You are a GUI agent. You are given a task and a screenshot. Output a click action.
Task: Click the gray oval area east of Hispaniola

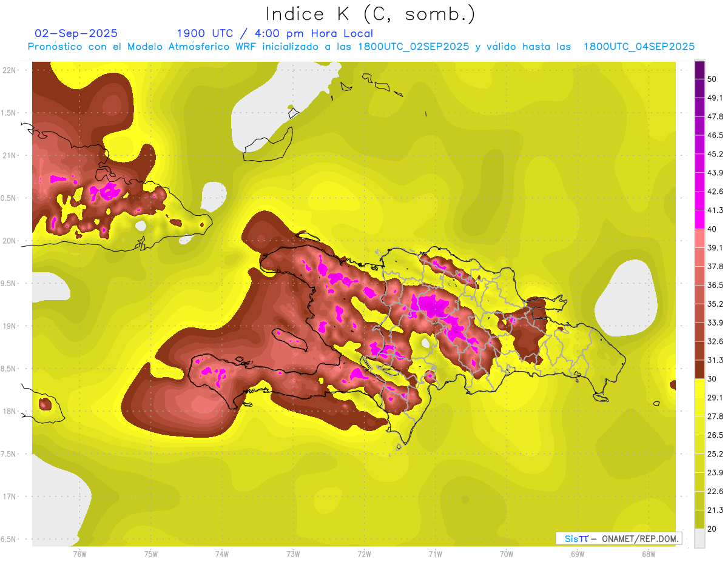628,295
